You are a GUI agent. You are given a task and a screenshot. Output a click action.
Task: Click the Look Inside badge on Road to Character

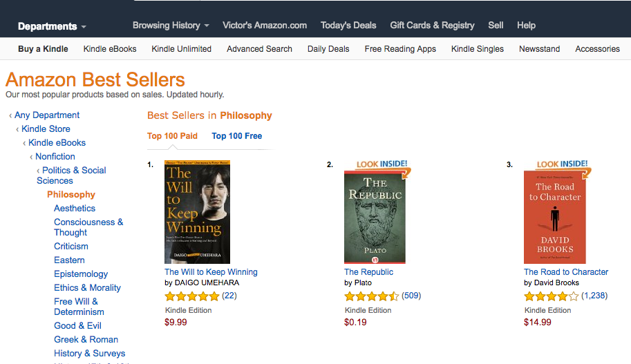(561, 164)
